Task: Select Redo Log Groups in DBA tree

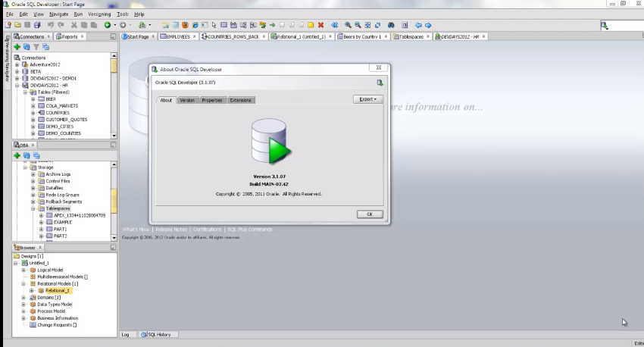Action: click(x=62, y=195)
